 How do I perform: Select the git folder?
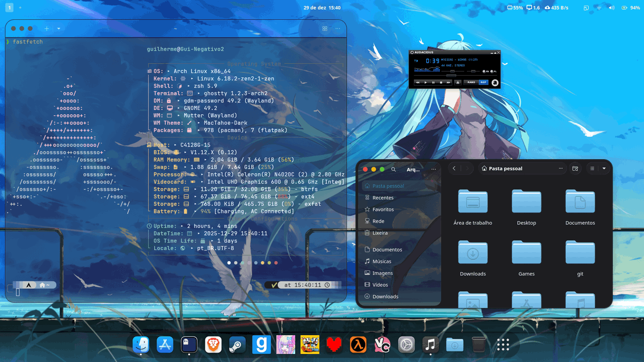[580, 252]
